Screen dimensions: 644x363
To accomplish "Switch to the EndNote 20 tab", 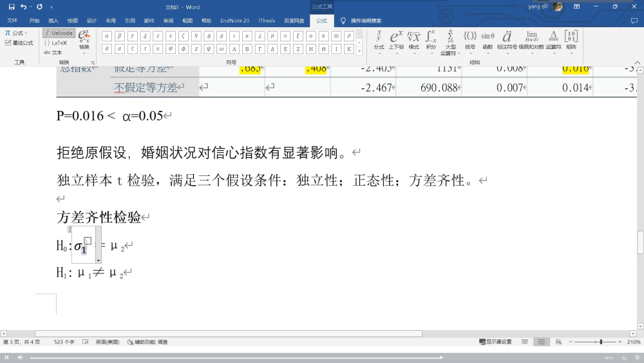I will coord(234,21).
